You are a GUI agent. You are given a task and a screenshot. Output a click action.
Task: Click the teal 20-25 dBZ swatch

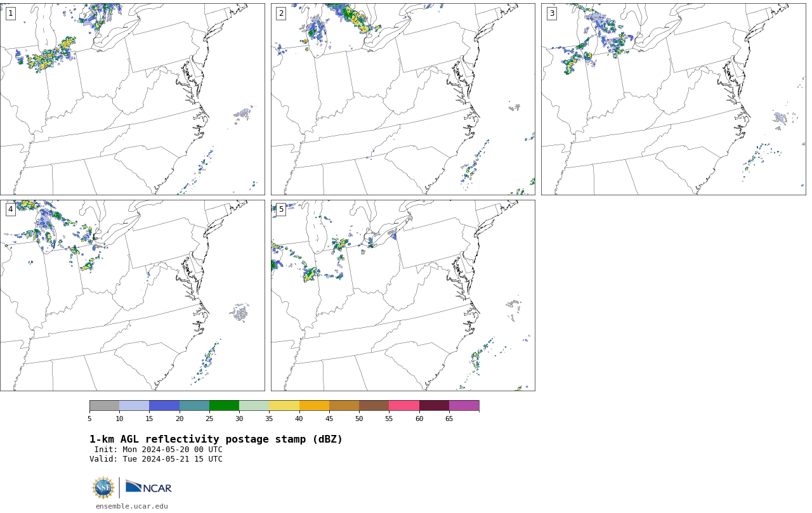click(x=194, y=406)
